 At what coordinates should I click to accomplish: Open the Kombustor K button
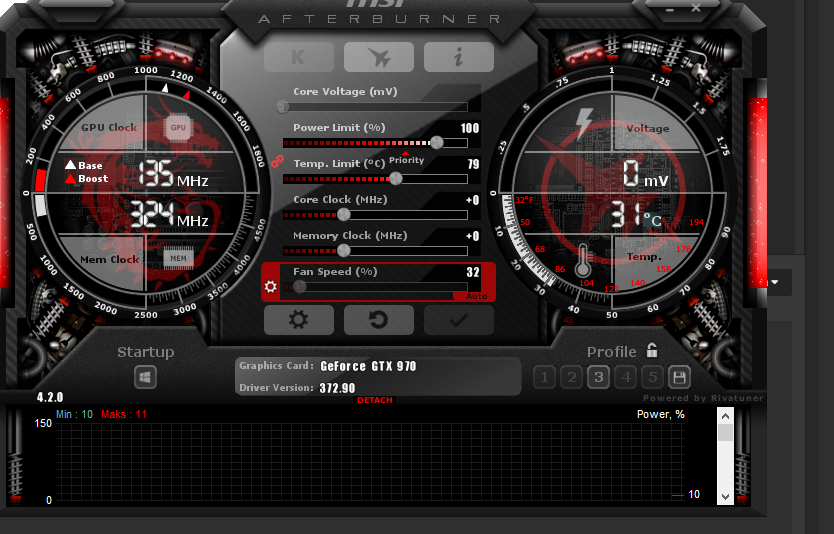click(x=299, y=57)
